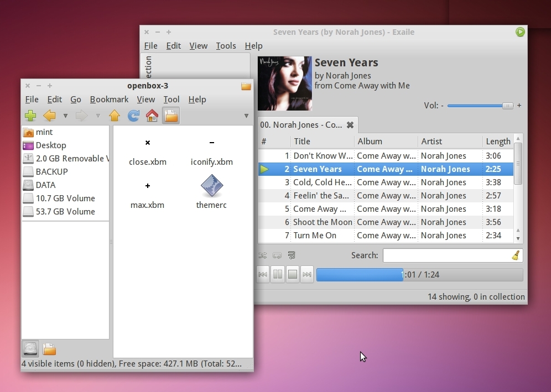Open Edit menu in Exaile
551x392 pixels.
tap(173, 46)
